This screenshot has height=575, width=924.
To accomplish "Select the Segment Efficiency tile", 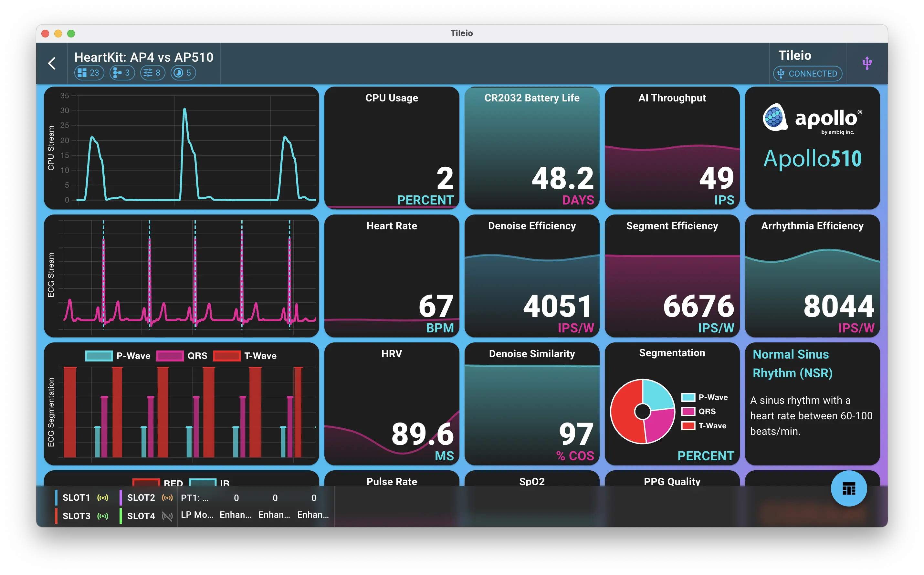I will [672, 276].
